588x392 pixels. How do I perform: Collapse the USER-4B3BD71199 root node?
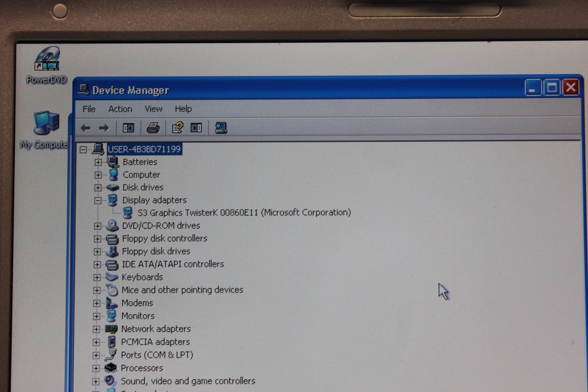(83, 149)
